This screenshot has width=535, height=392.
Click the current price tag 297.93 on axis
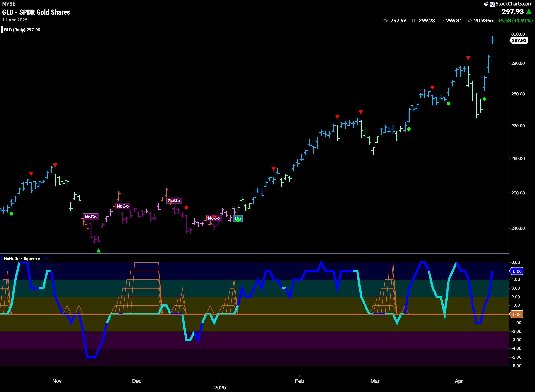tap(519, 40)
